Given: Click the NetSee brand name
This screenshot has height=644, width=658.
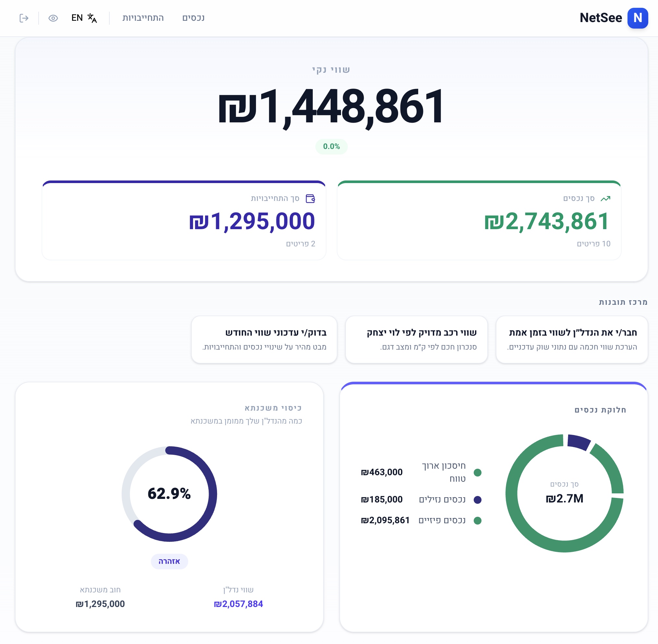Looking at the screenshot, I should (601, 18).
